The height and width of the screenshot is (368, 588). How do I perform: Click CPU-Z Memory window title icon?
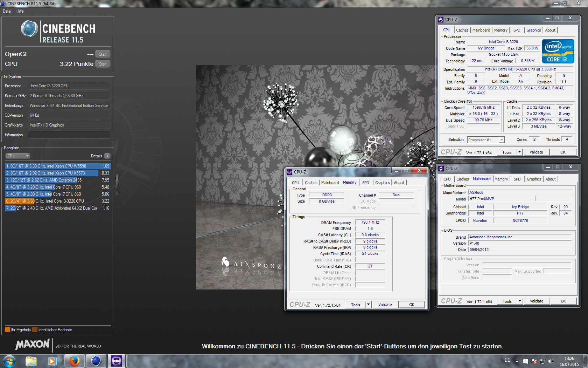(x=289, y=172)
